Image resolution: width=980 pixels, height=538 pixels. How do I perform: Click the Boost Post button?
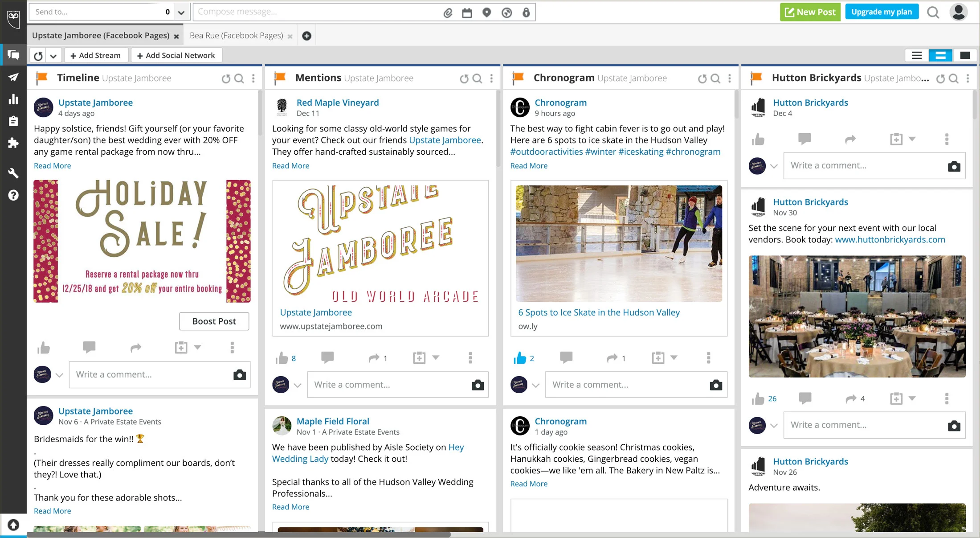coord(214,321)
